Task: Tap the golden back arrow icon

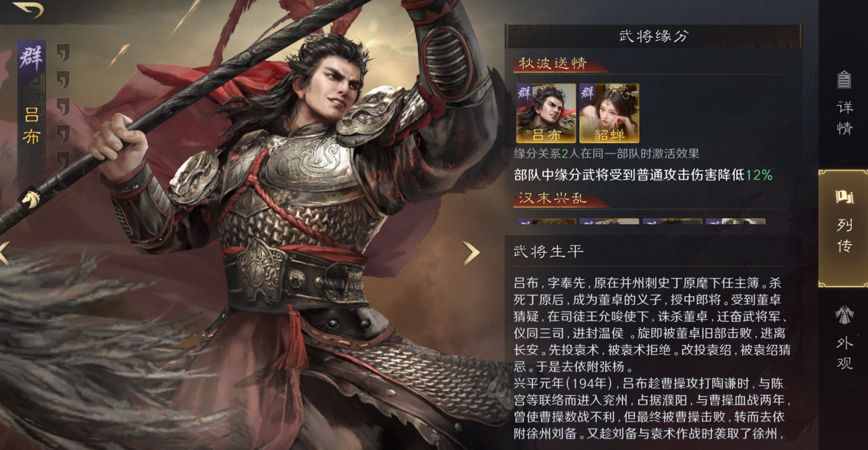Action: point(28,9)
